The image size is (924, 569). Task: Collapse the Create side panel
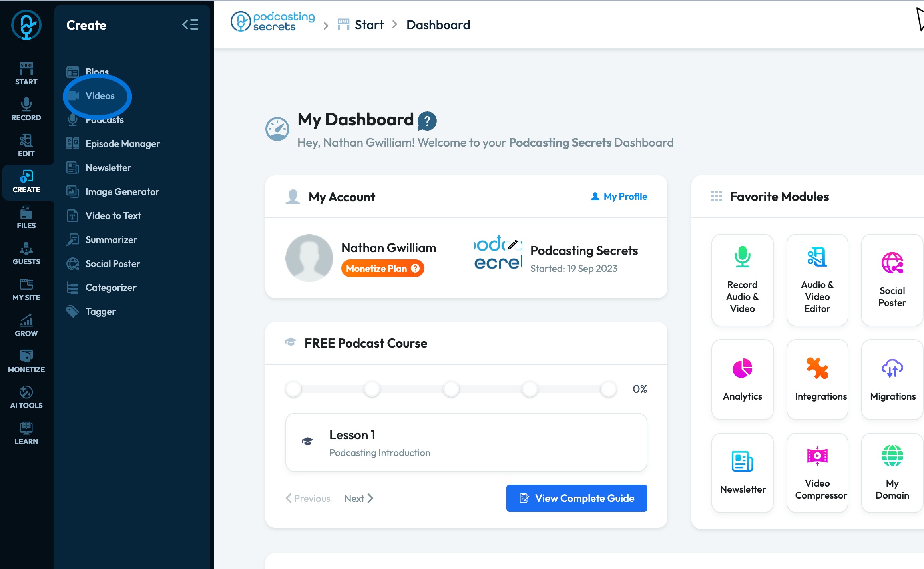coord(190,25)
